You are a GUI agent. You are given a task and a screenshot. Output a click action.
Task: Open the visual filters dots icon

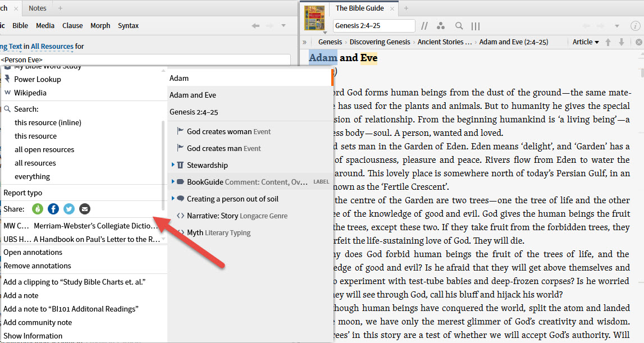coord(441,26)
